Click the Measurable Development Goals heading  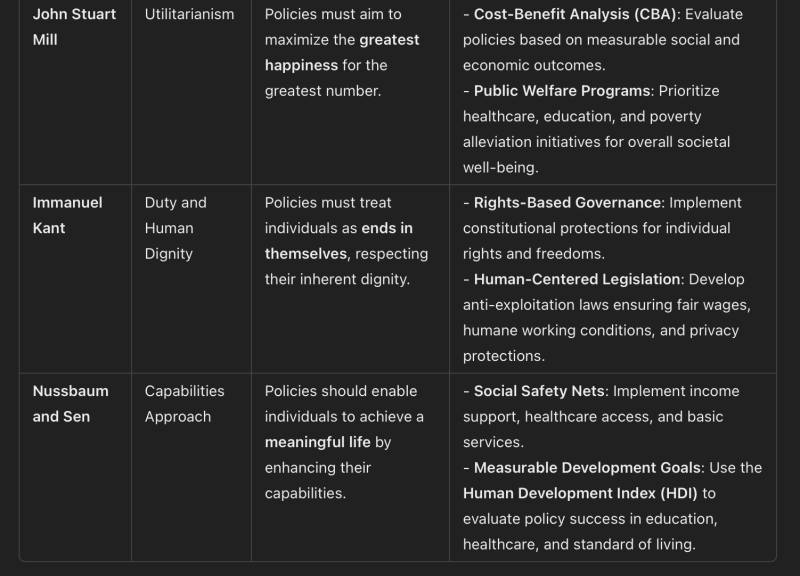tap(588, 468)
